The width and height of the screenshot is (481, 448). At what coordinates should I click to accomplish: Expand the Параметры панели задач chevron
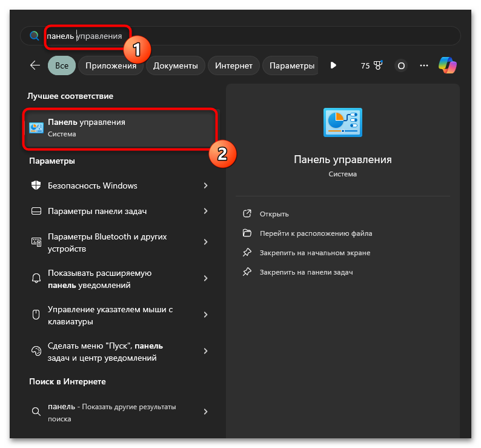point(205,211)
